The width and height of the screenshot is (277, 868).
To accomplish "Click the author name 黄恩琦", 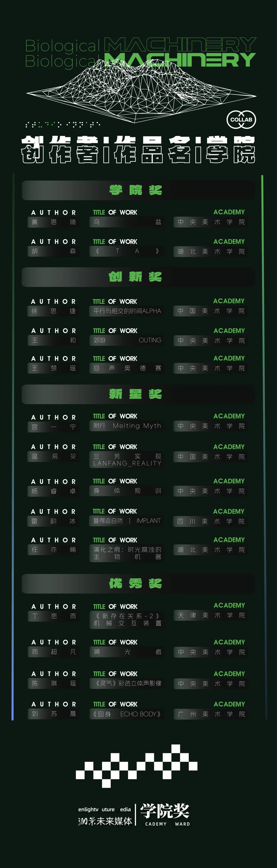I will pyautogui.click(x=54, y=222).
